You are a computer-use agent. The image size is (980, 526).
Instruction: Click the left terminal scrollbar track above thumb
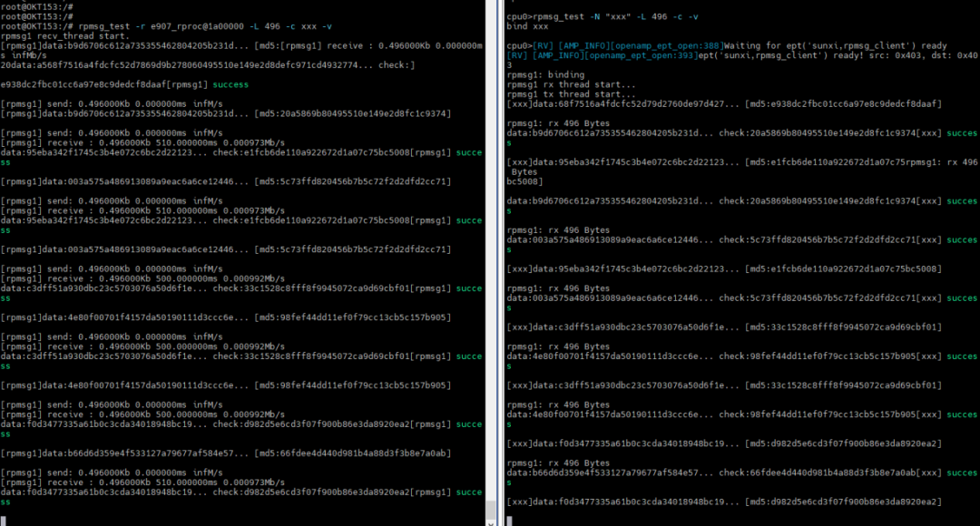[491, 250]
